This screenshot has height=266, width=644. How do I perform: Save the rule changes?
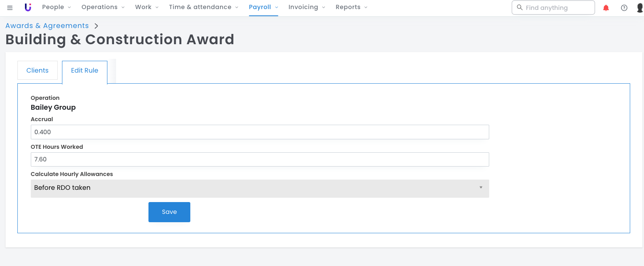click(x=169, y=212)
